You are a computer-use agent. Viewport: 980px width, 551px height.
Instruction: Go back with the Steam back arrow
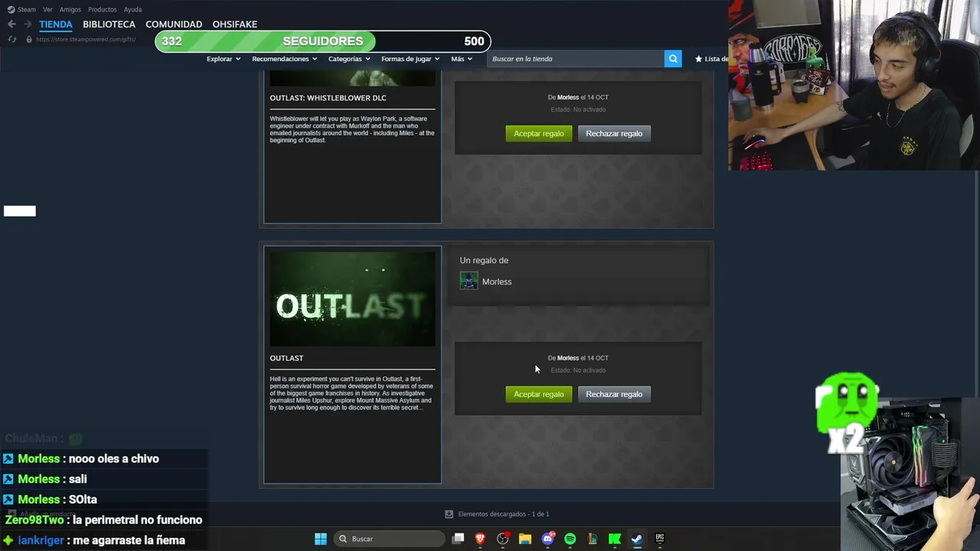point(11,24)
